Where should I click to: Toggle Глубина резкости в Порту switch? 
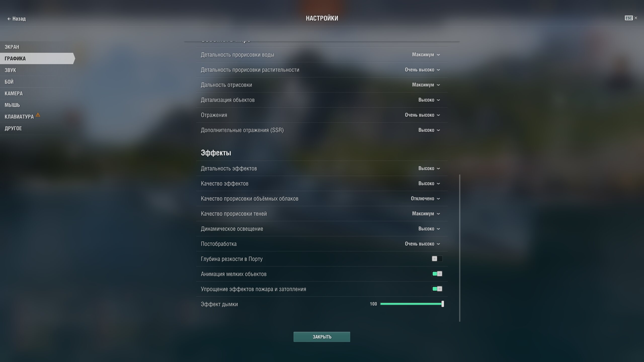coord(437,259)
